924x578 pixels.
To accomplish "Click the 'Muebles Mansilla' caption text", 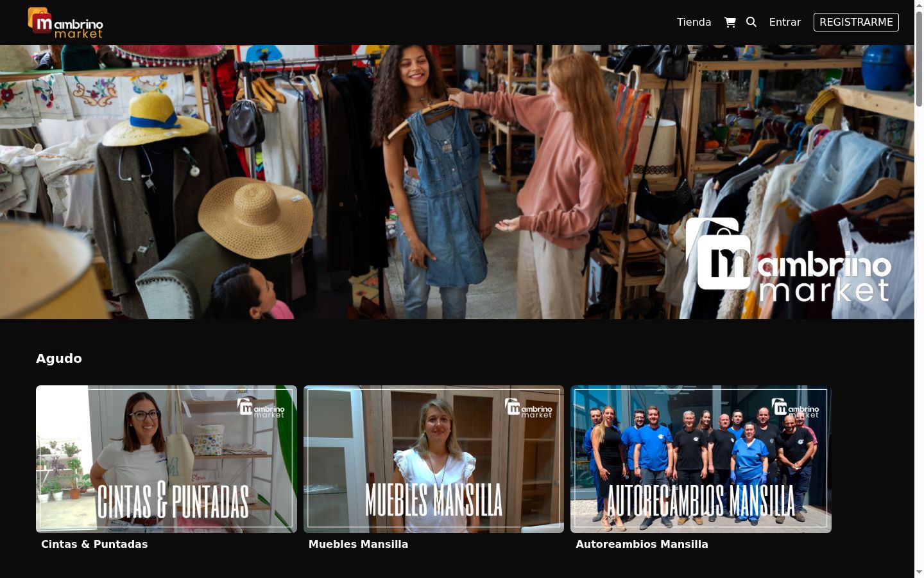I will [358, 544].
